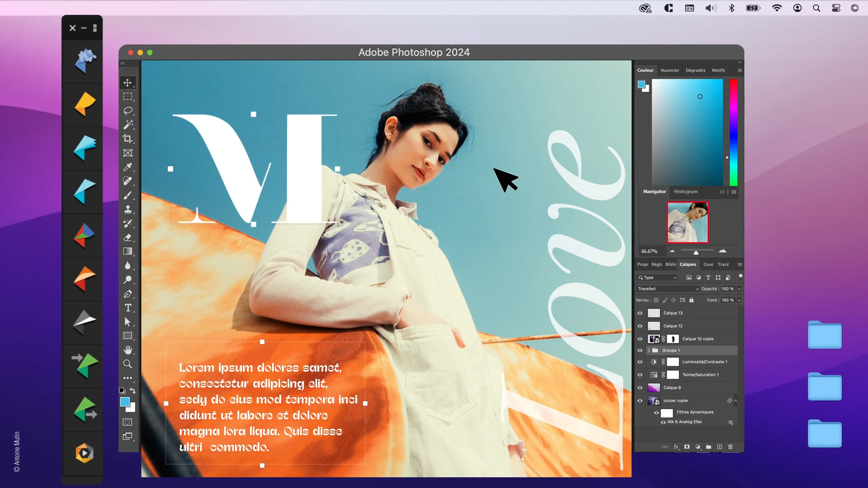Screen dimensions: 868x488
Task: Select the Magic Wand tool
Action: [127, 125]
